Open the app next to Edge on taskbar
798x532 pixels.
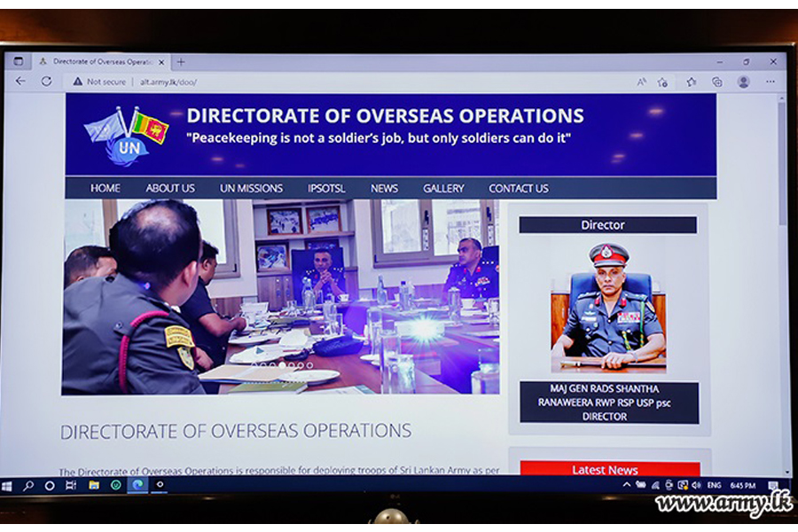pos(160,485)
